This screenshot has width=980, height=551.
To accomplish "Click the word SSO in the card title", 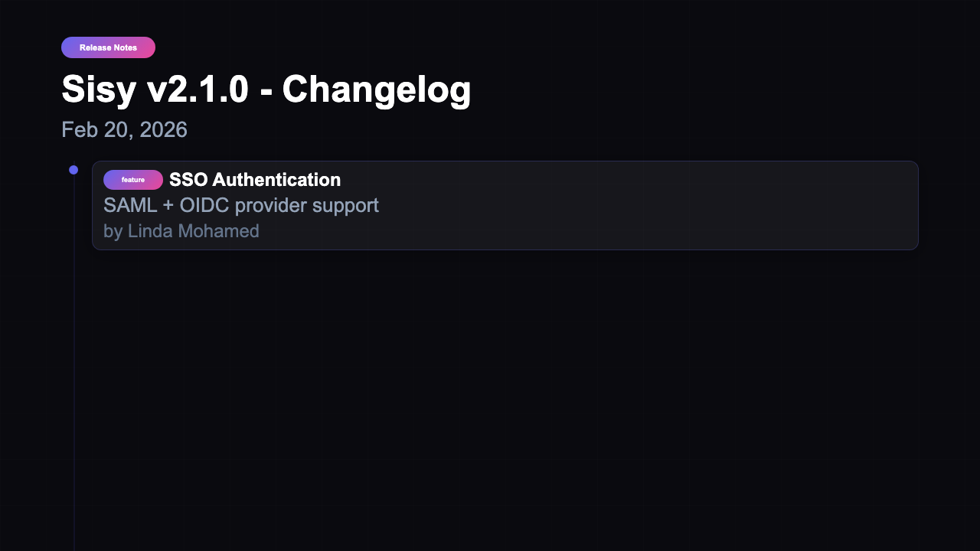I will pyautogui.click(x=188, y=180).
